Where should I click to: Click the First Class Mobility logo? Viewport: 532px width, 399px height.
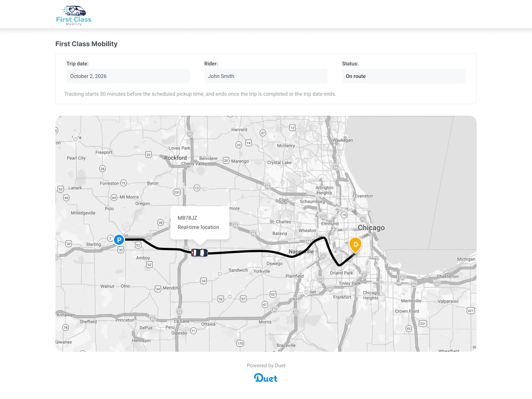click(74, 16)
